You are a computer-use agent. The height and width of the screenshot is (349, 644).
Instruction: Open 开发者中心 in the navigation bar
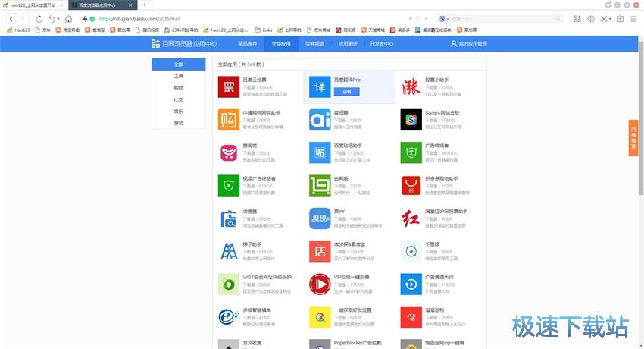(x=381, y=43)
